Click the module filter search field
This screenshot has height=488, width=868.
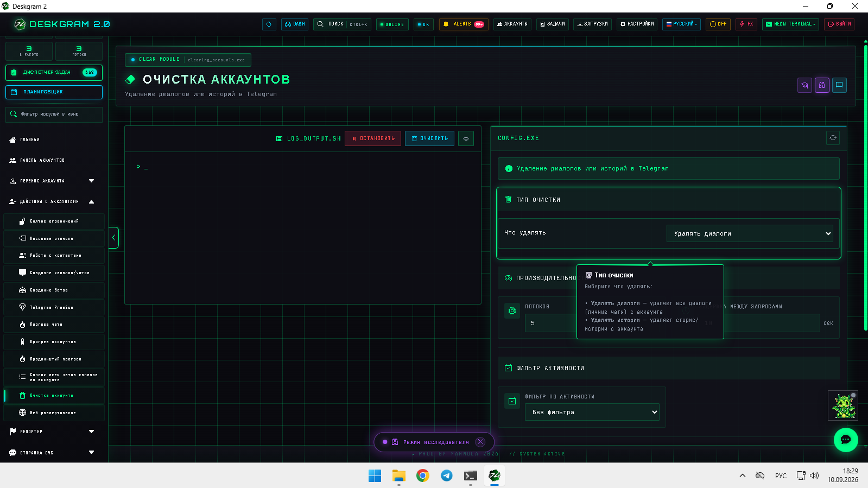click(54, 114)
